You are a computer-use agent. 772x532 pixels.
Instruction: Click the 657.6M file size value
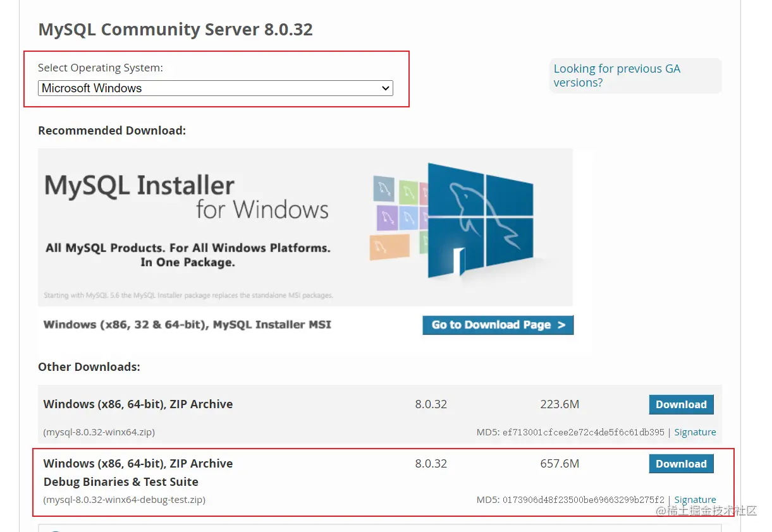click(x=560, y=464)
